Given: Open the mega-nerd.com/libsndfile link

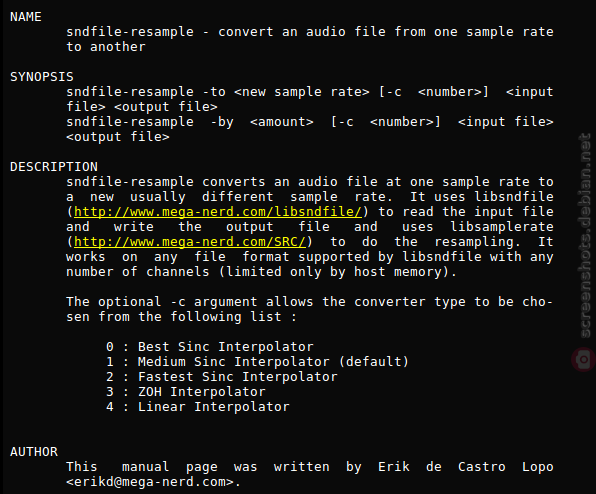Looking at the screenshot, I should coord(217,212).
